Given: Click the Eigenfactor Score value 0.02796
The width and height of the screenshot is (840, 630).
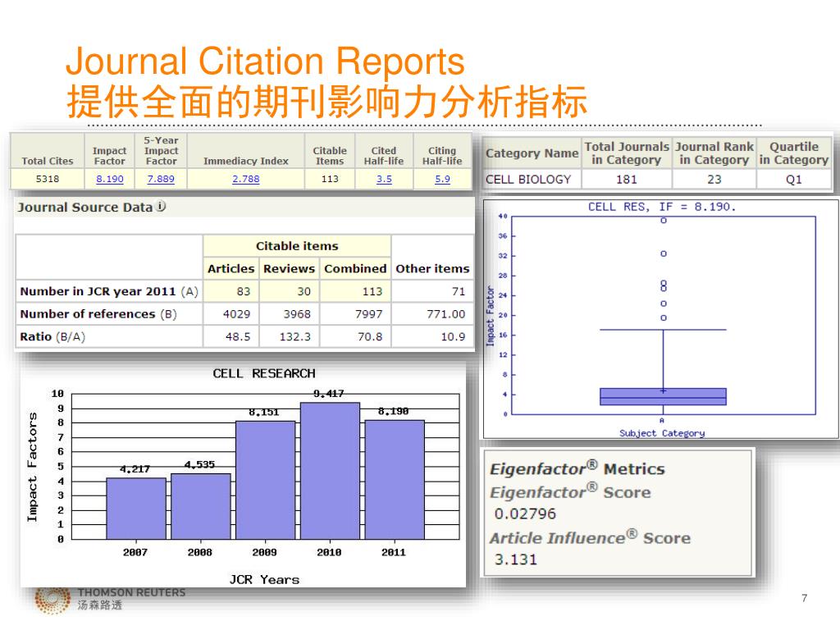Looking at the screenshot, I should [x=525, y=514].
